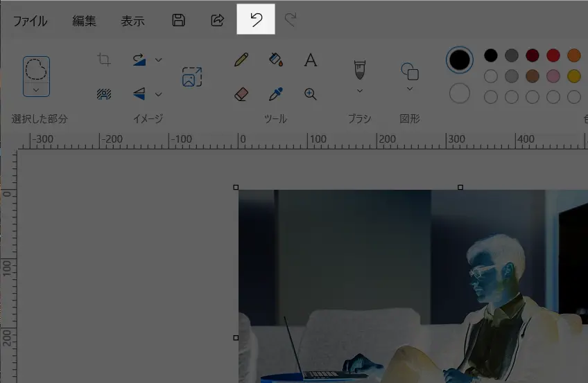
Task: Open the Share icon in the title bar
Action: tap(218, 20)
